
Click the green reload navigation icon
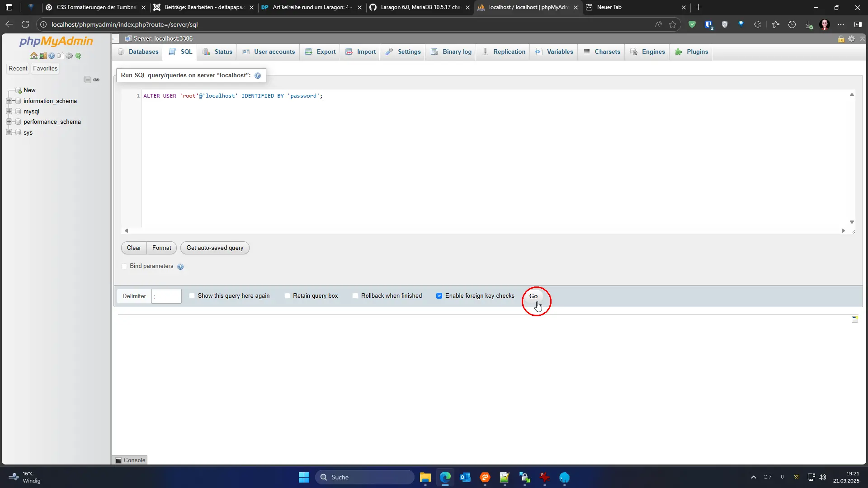pyautogui.click(x=78, y=56)
